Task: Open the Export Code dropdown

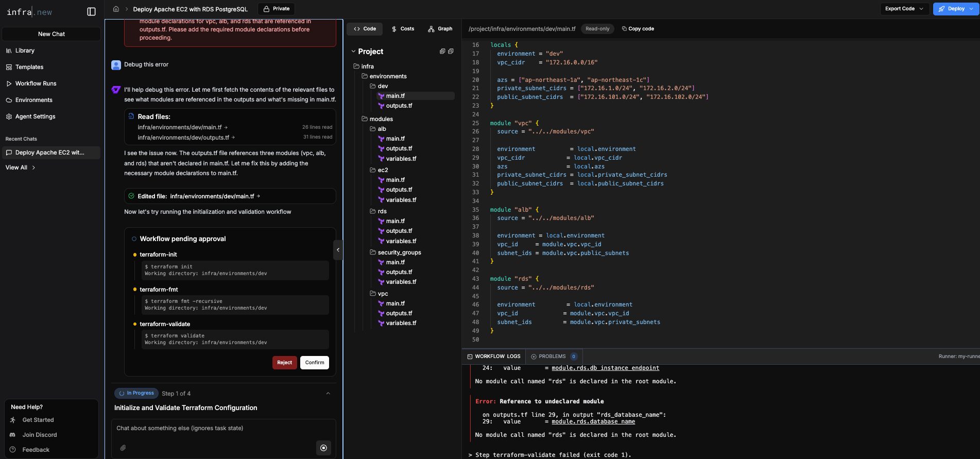Action: click(904, 9)
